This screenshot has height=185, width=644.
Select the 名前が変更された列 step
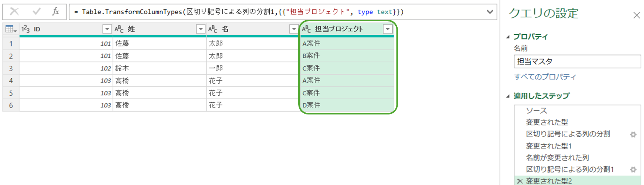[557, 158]
